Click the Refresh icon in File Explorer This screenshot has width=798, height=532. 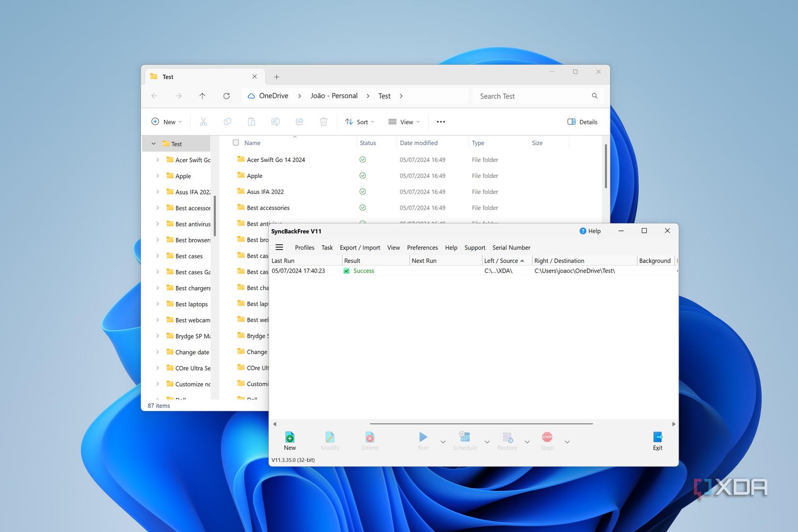coord(226,96)
